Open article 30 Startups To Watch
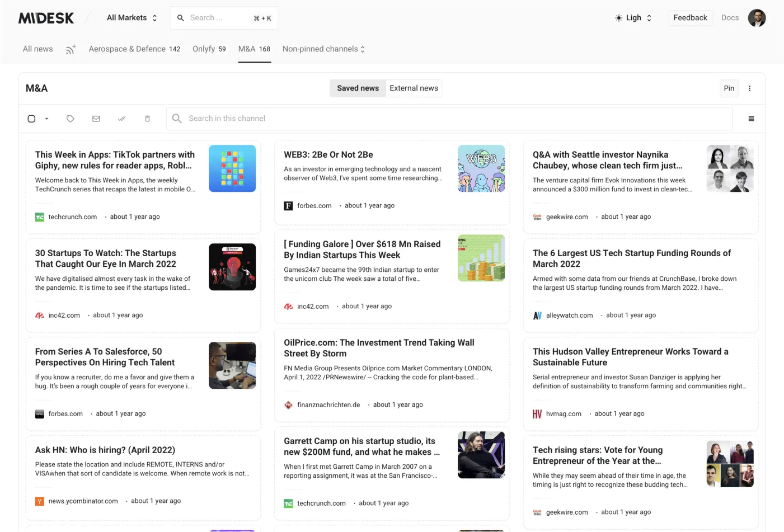 (106, 258)
